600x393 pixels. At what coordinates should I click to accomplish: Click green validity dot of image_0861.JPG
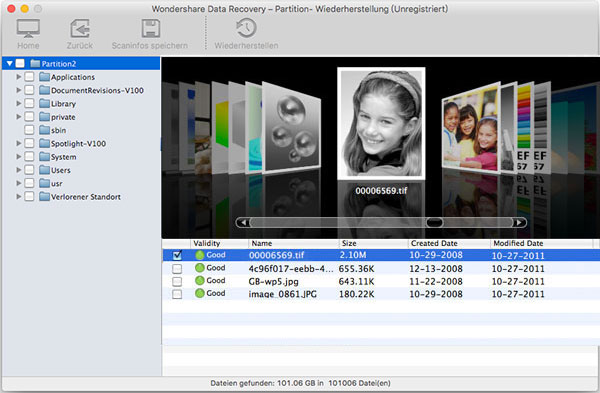[200, 294]
